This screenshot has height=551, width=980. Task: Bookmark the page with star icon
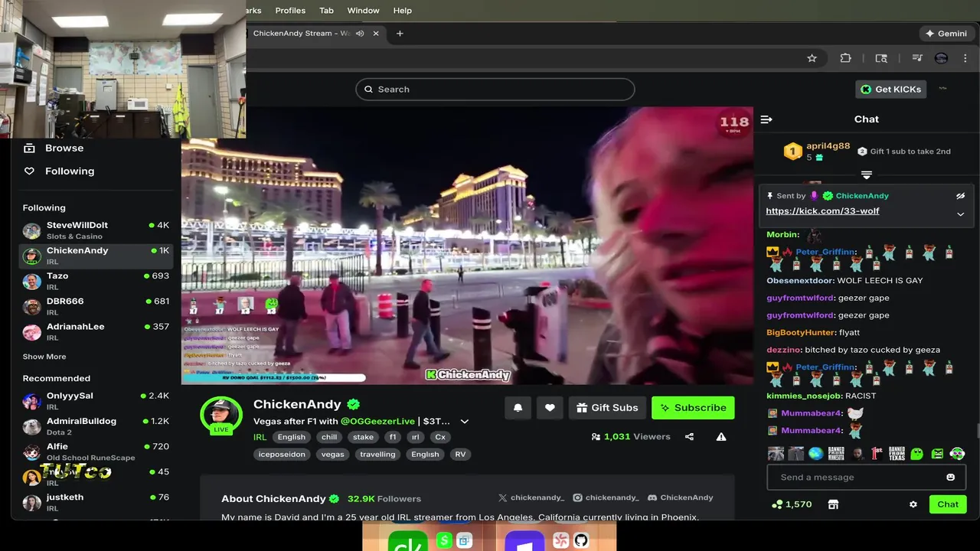coord(812,58)
